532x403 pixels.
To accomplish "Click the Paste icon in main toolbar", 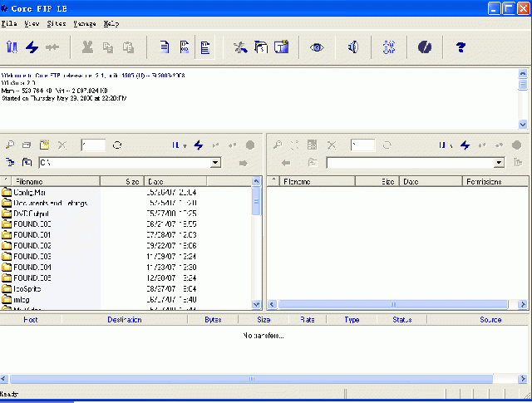I will click(x=128, y=47).
